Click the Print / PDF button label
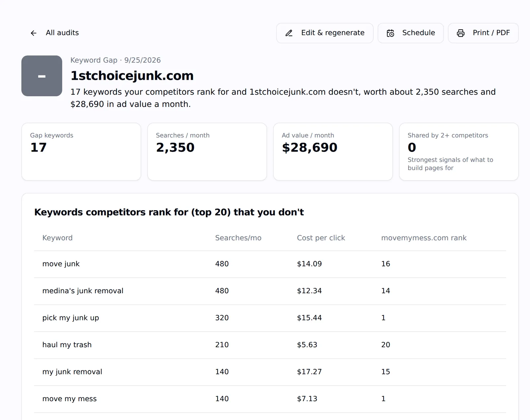The image size is (530, 420). 491,33
